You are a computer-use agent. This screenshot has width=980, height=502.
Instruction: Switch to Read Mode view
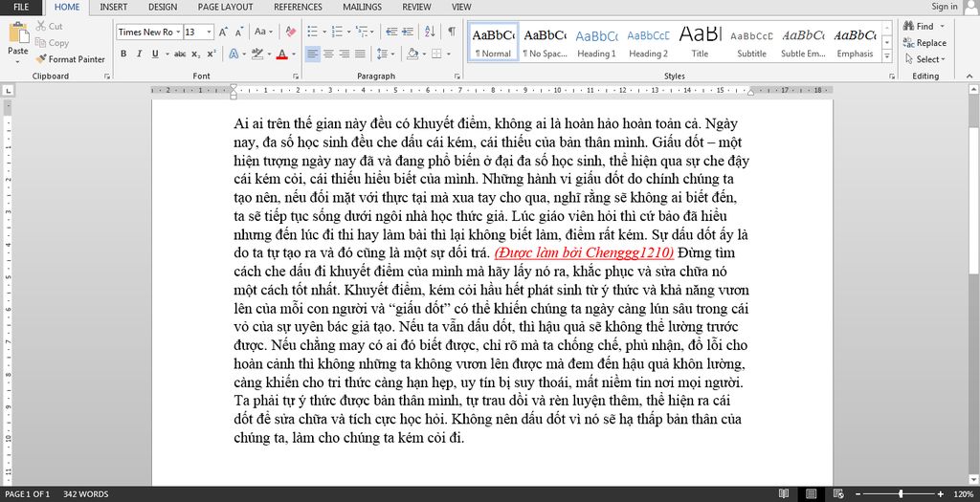pos(786,494)
